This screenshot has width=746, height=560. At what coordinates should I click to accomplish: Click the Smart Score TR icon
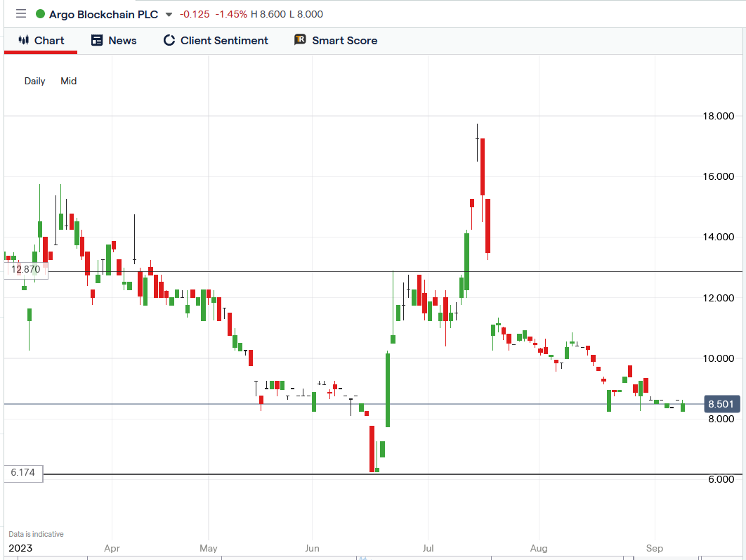[300, 40]
